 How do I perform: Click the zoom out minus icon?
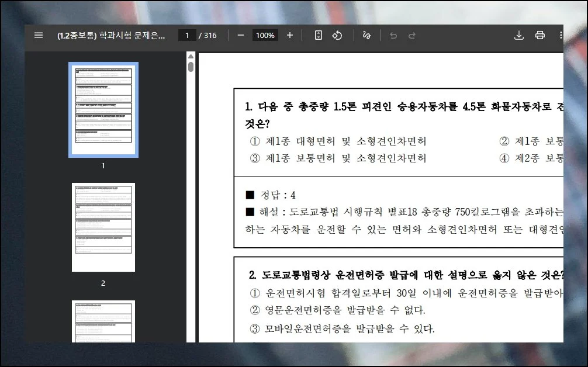click(x=240, y=35)
